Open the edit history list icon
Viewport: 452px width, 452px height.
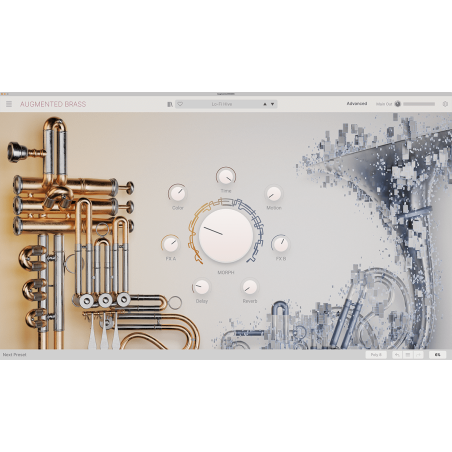[408, 355]
